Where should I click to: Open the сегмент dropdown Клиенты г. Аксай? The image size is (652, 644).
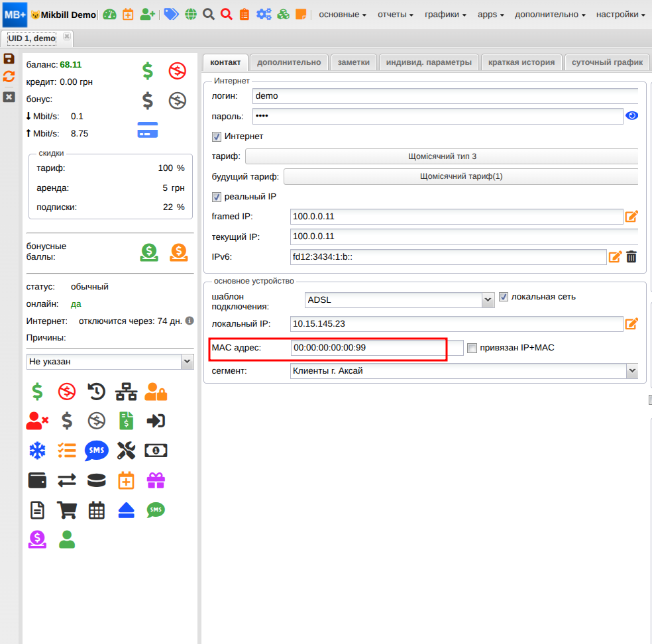632,371
